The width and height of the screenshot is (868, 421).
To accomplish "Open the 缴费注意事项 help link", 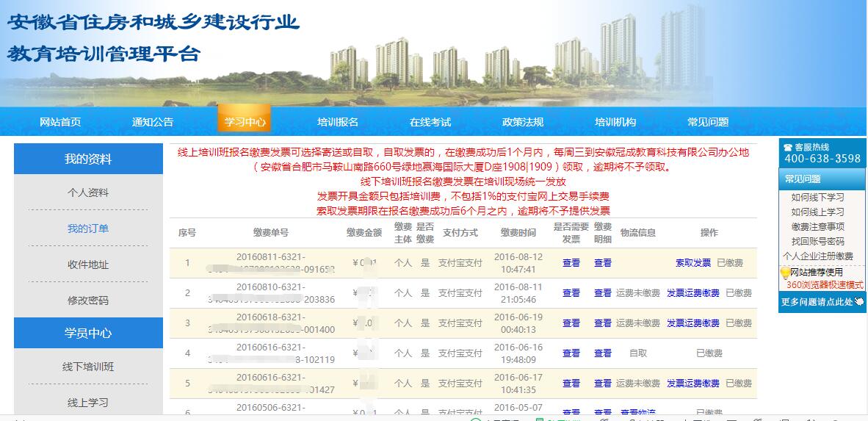I will (818, 226).
